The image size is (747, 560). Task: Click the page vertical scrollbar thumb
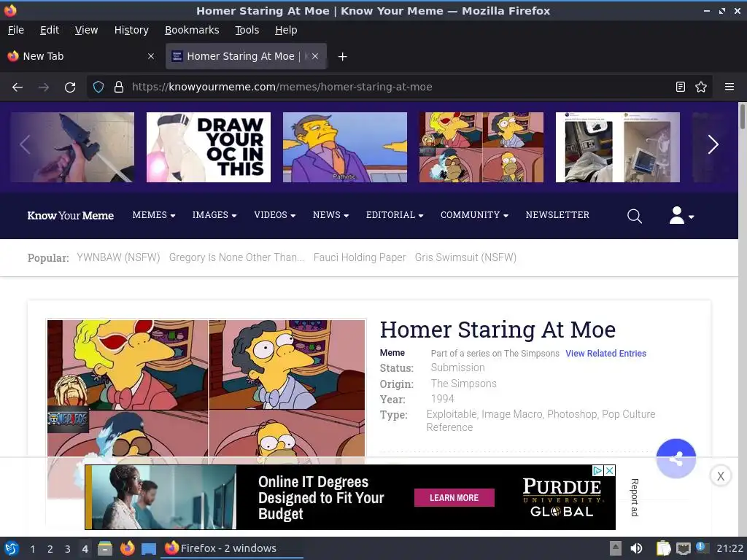coord(742,116)
